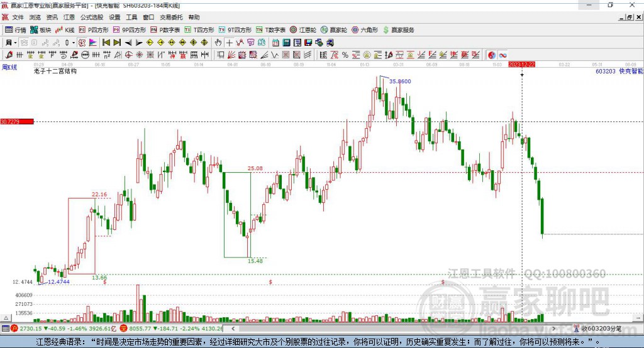Click the table icon in status bar
Image resolution: width=644 pixels, height=348 pixels.
point(5,329)
